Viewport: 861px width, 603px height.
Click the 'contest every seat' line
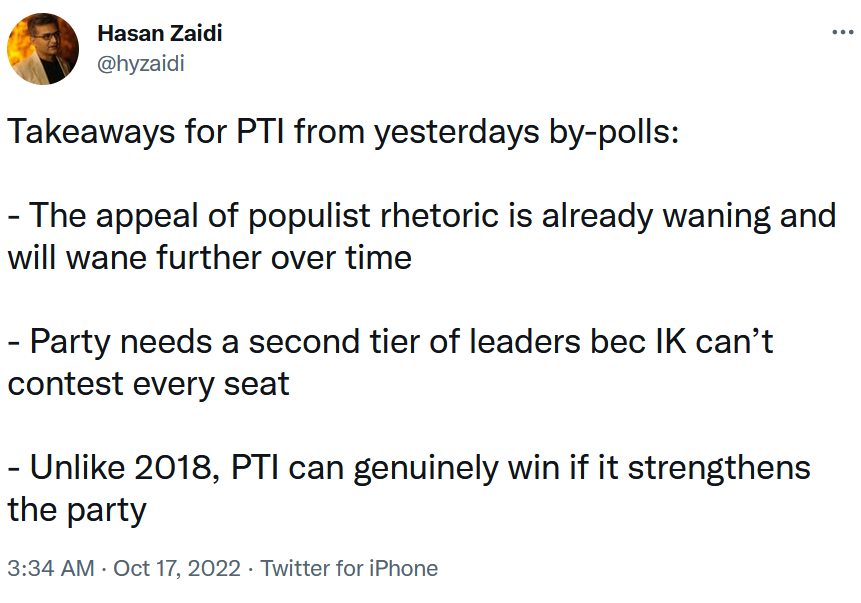click(148, 384)
